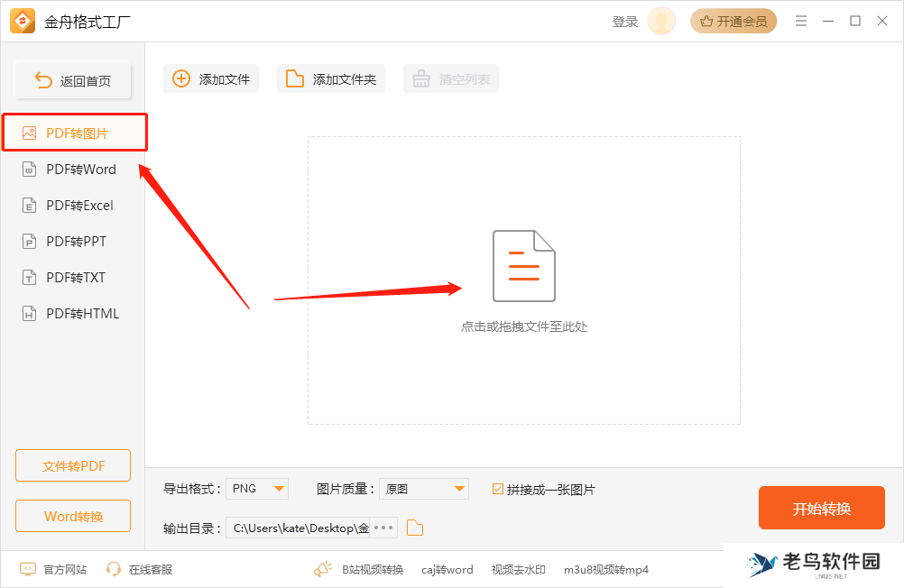The width and height of the screenshot is (904, 588).
Task: Open the PDF转PPT converter
Action: 77,241
